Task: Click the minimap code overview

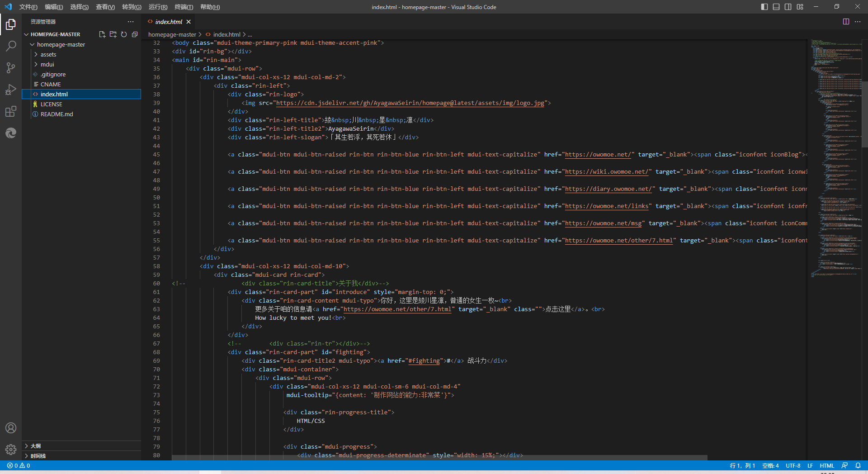Action: (x=835, y=158)
